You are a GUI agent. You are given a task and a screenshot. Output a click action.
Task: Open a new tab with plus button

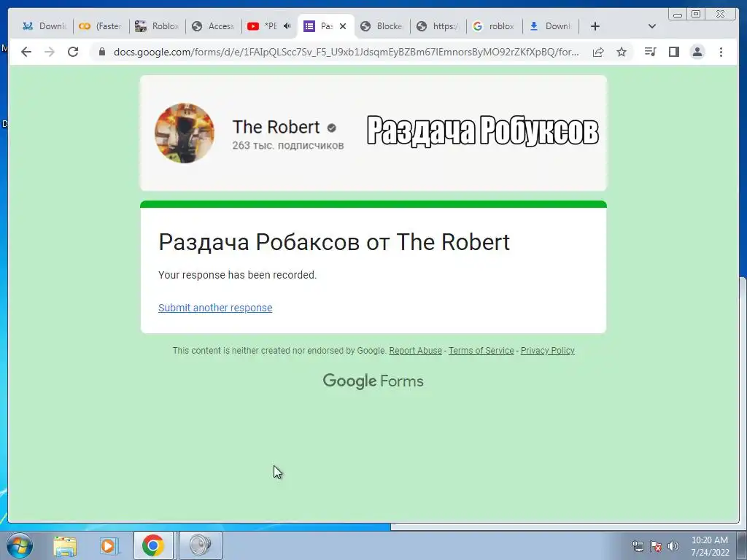coord(595,26)
